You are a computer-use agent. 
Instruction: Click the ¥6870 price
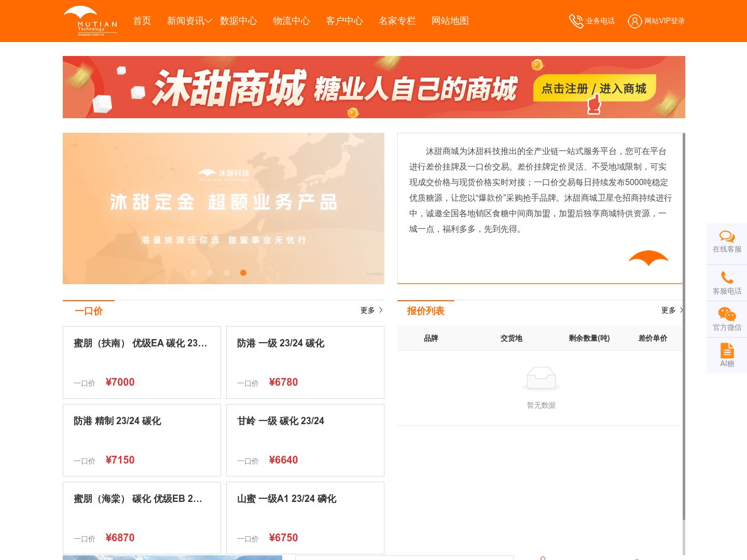pos(120,538)
